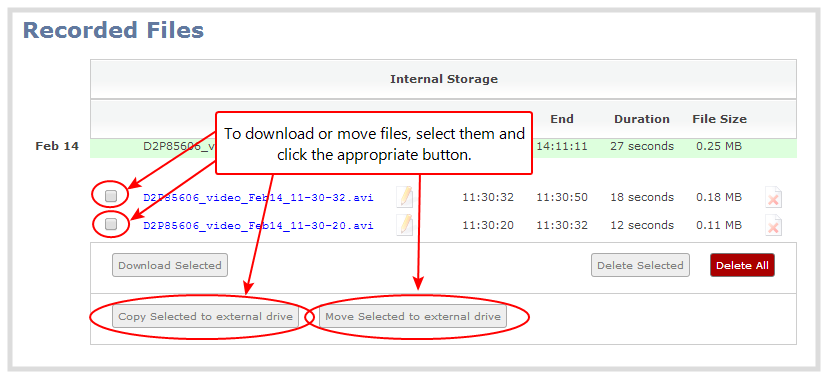
Task: Check the box for Feb14_11-30-32.avi
Action: coord(111,196)
